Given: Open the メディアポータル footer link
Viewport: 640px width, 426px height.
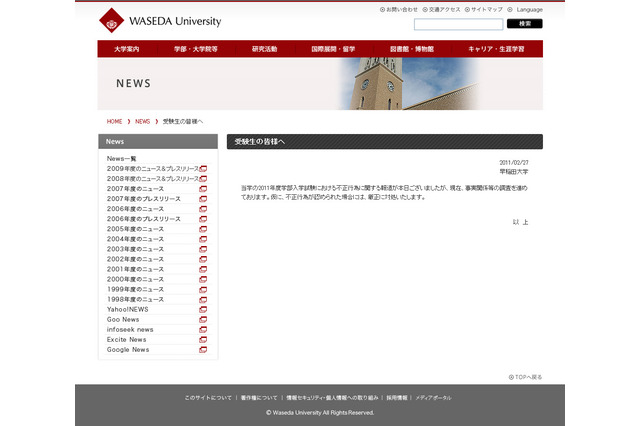Looking at the screenshot, I should 433,398.
